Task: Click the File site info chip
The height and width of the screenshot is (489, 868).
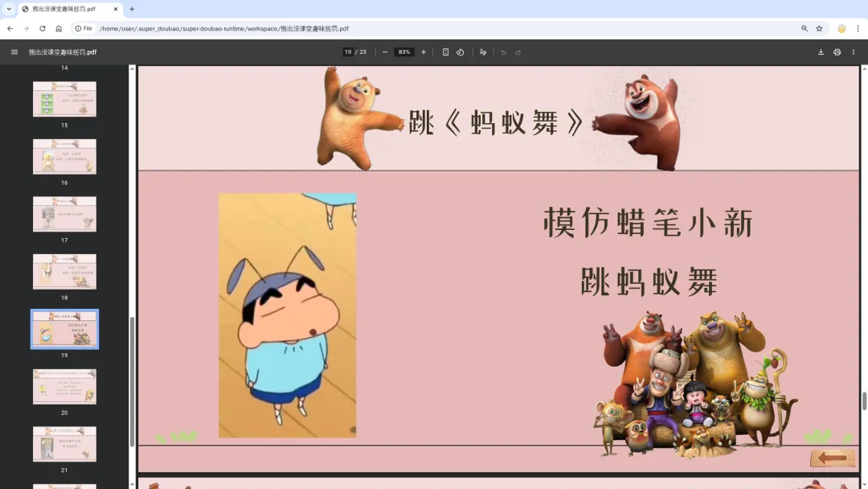Action: point(84,28)
